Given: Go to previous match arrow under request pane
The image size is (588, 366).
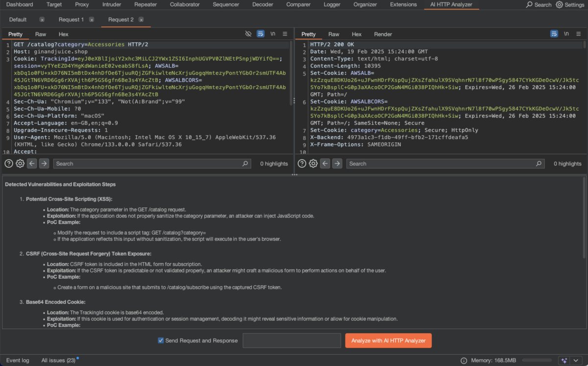Looking at the screenshot, I should click(32, 164).
